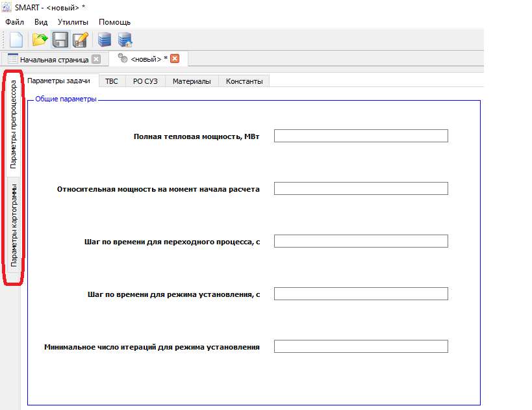532x410 pixels.
Task: Open the Вид menu
Action: click(x=41, y=22)
